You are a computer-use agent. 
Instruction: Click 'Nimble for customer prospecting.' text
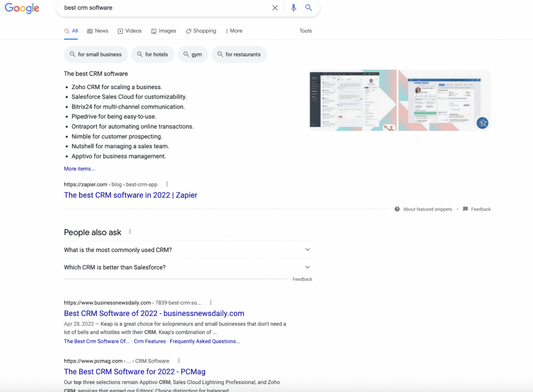(117, 136)
